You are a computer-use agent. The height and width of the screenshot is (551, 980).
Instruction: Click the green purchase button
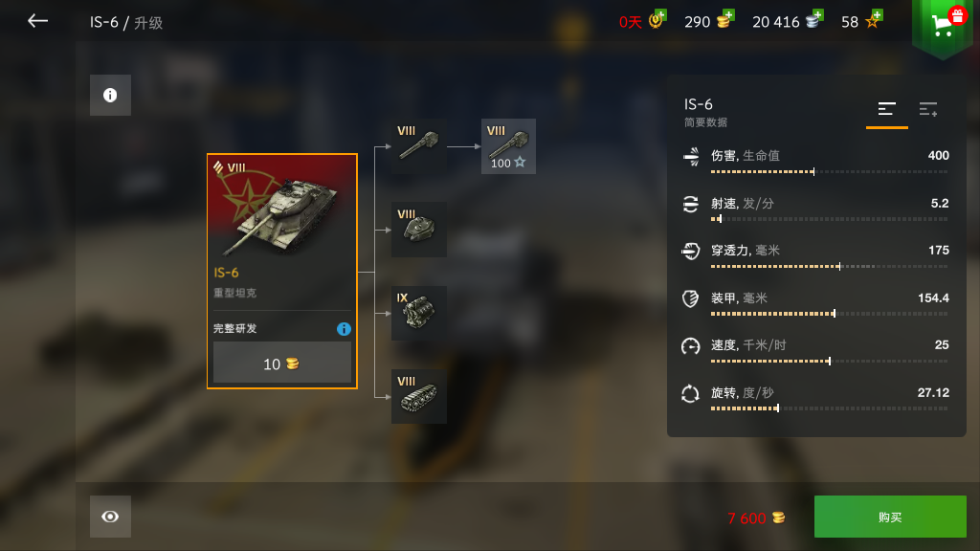click(890, 517)
